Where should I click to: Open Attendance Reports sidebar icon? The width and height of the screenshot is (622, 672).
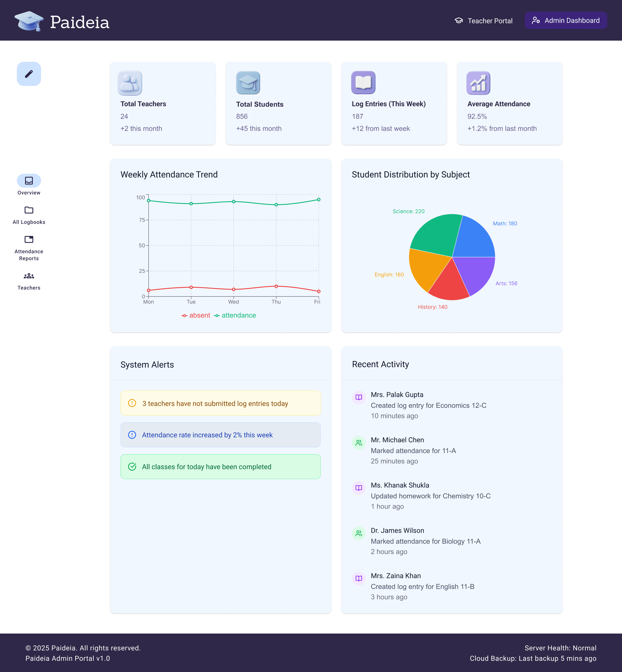29,239
